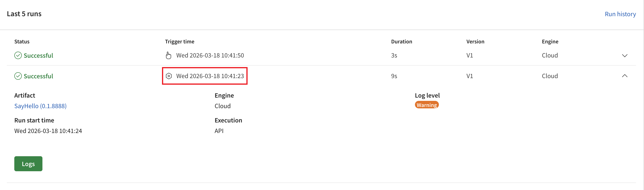Click the success checkmark icon of the 3s run
This screenshot has height=190, width=644.
click(x=18, y=55)
